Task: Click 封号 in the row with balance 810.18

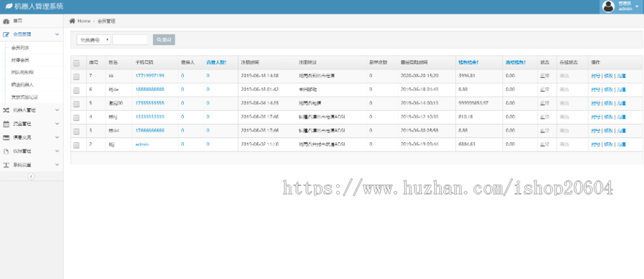Action: tap(595, 117)
